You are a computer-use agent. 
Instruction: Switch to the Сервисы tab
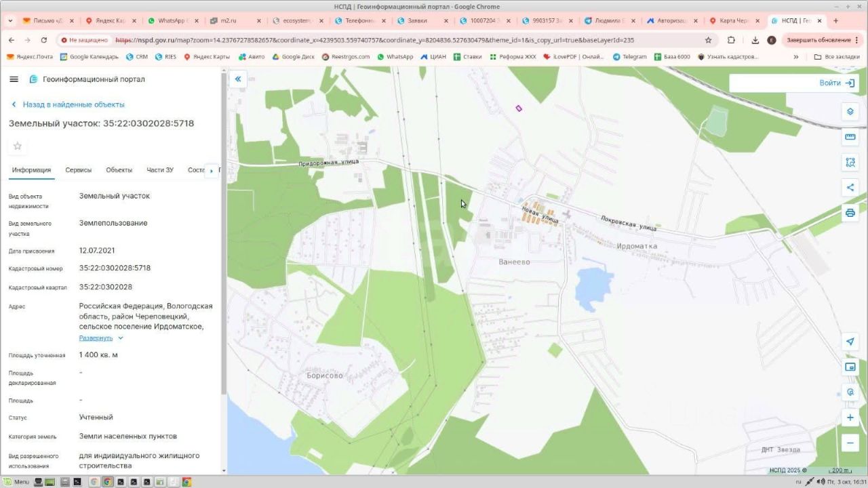79,170
